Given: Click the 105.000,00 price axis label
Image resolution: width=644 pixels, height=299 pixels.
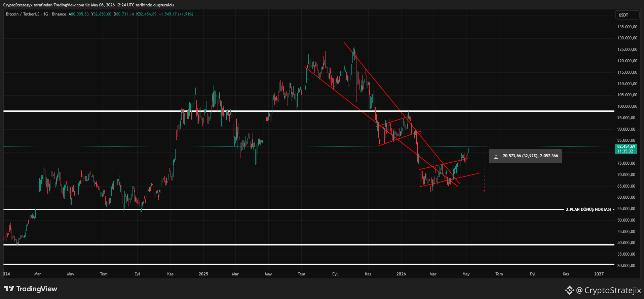Looking at the screenshot, I should (x=627, y=95).
